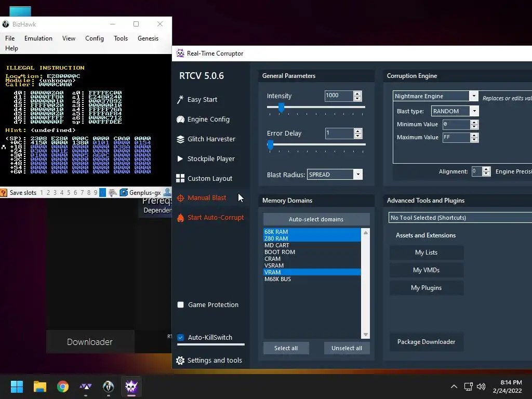Open Package Downloader button
532x399 pixels.
pyautogui.click(x=427, y=342)
